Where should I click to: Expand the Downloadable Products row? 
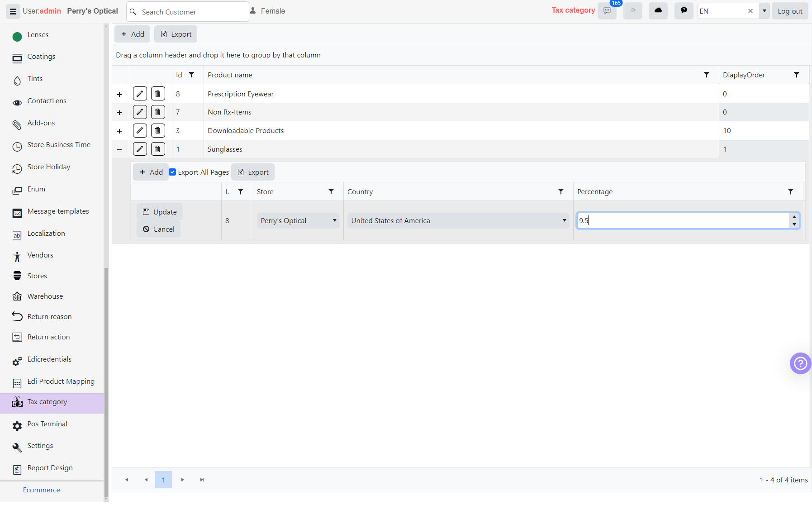[x=119, y=131]
